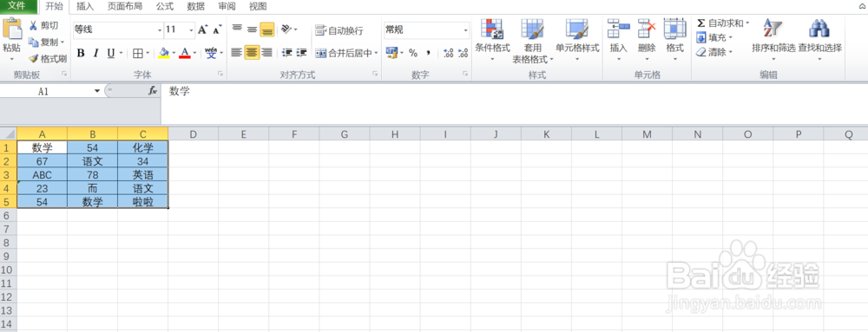Viewport: 868px width, 332px height.
Task: Switch to the View (视图) tab
Action: [x=258, y=7]
